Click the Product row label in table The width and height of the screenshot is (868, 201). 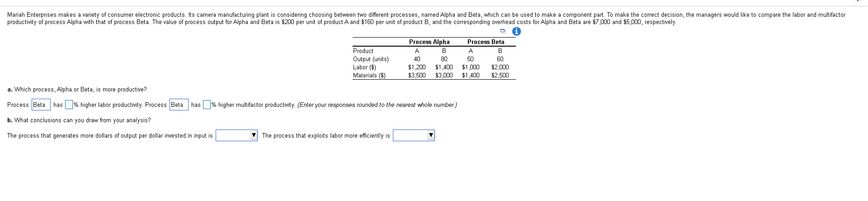point(363,51)
